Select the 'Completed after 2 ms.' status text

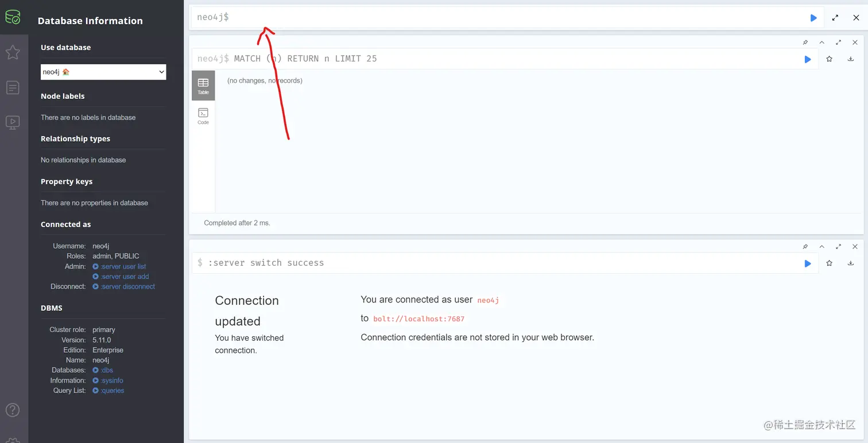coord(237,223)
